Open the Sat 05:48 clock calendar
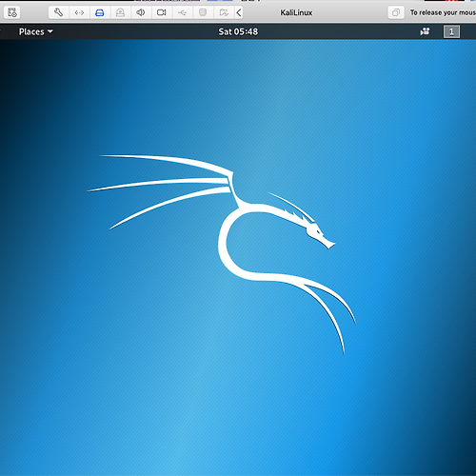476x476 pixels. click(x=238, y=31)
